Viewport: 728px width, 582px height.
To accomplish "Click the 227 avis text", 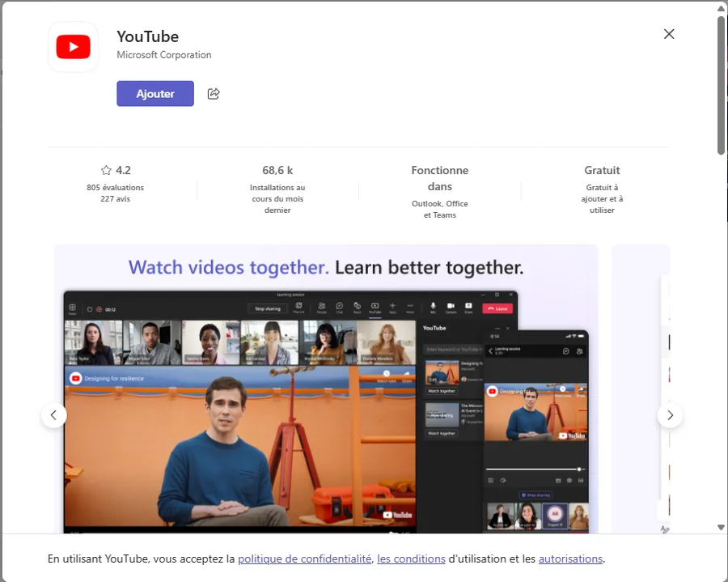I will [115, 199].
